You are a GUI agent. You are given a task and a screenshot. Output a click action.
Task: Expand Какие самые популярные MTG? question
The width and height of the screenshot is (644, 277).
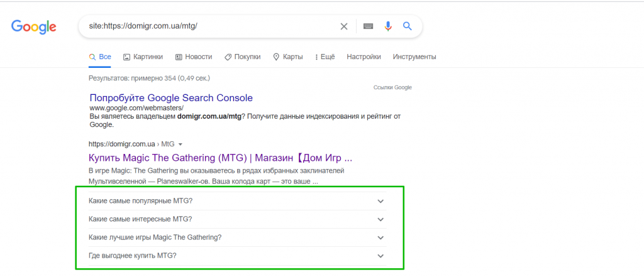[237, 201]
